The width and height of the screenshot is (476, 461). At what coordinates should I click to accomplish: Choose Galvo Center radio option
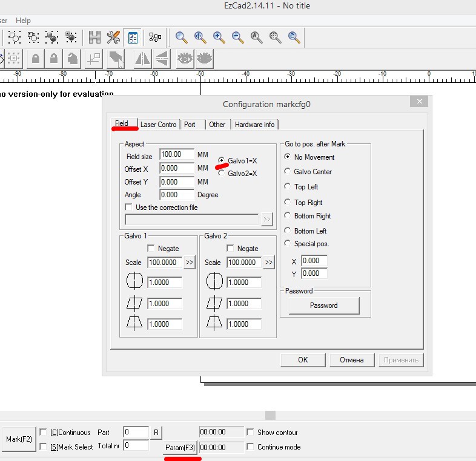(287, 171)
